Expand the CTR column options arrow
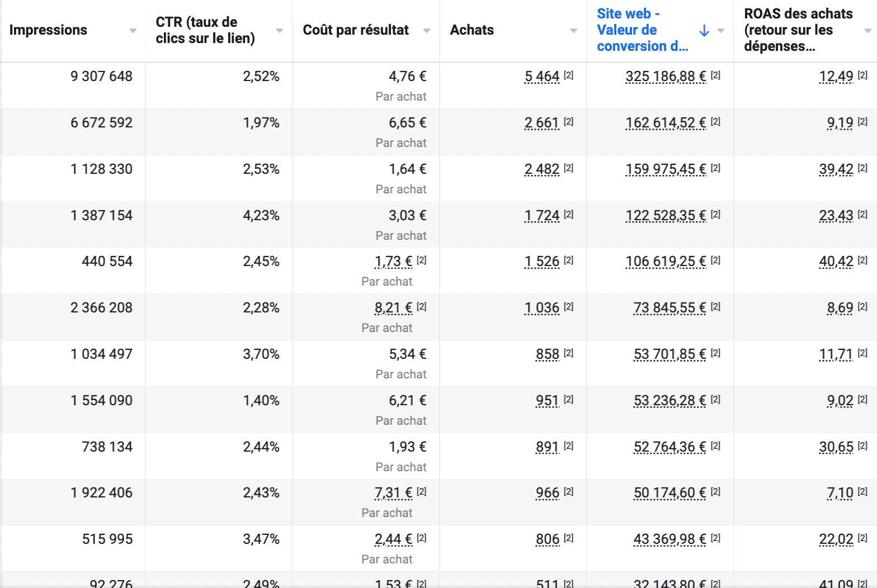 click(x=280, y=31)
